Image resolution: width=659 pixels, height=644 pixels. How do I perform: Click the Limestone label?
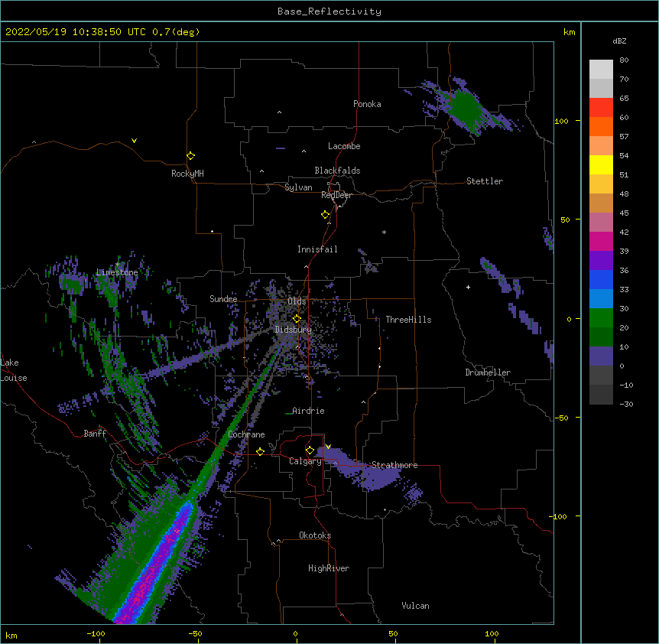[x=117, y=272]
